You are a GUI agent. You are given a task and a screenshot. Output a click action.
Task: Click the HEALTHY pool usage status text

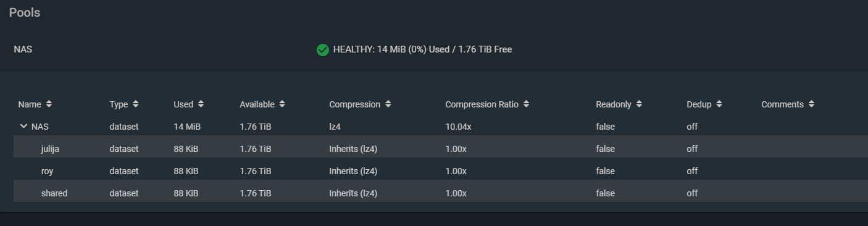422,49
